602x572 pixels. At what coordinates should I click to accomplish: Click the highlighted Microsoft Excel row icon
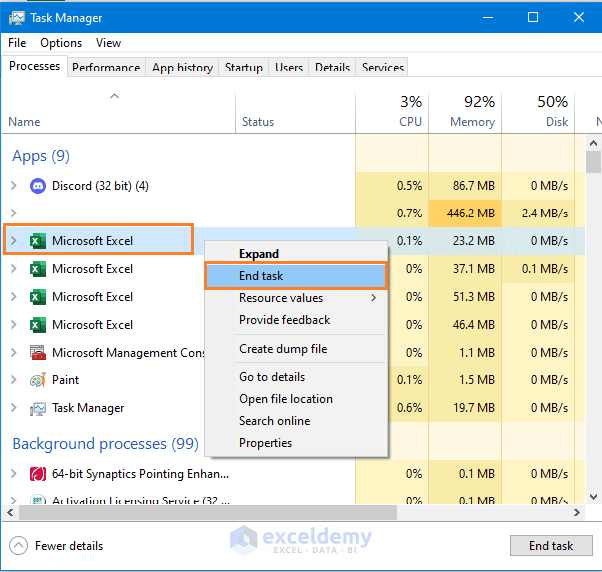38,240
